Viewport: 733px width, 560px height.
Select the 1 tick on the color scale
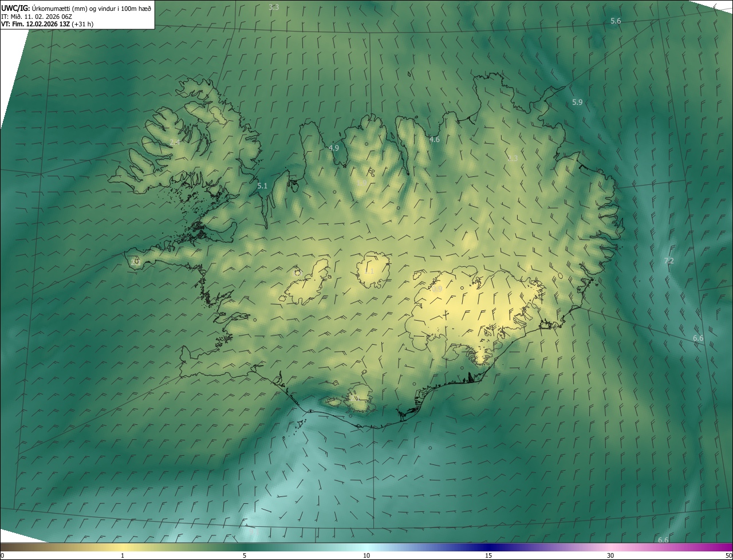[x=123, y=555]
